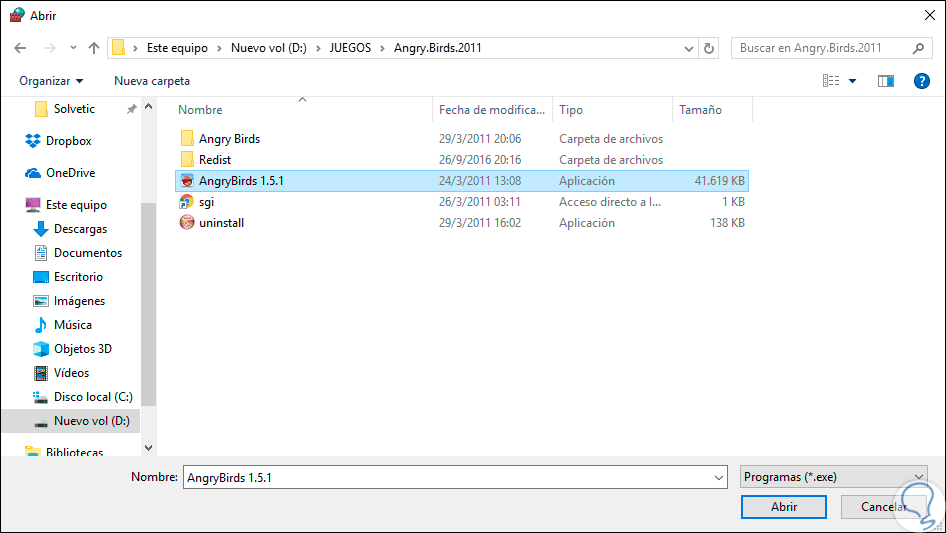Click the Abrir button
The image size is (946, 533).
(x=784, y=507)
